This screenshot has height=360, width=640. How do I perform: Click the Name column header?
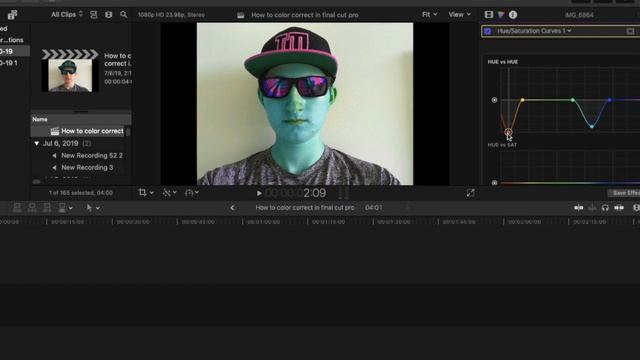40,119
